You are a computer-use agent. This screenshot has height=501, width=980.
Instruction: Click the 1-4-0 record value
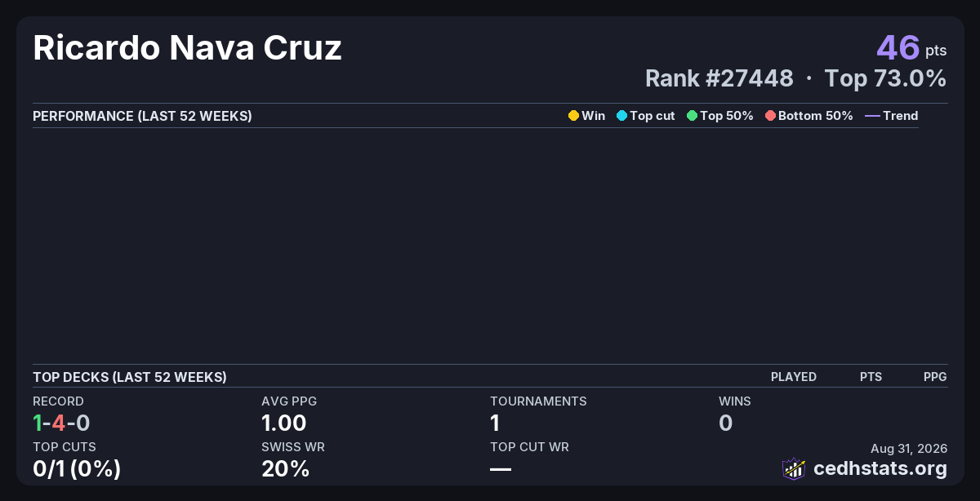pyautogui.click(x=61, y=423)
